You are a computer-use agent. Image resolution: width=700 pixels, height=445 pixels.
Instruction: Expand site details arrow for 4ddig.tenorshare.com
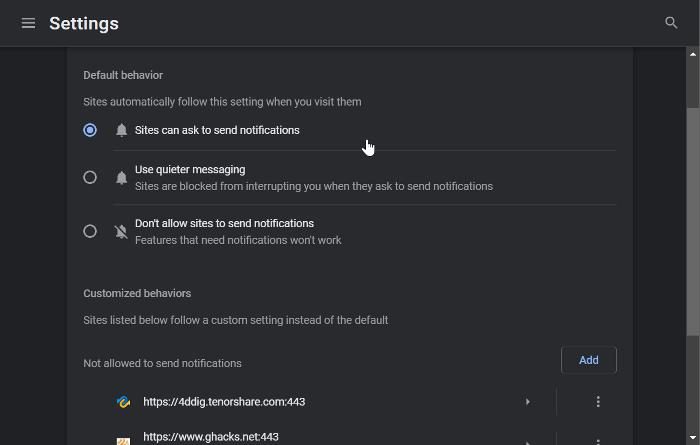pyautogui.click(x=528, y=402)
